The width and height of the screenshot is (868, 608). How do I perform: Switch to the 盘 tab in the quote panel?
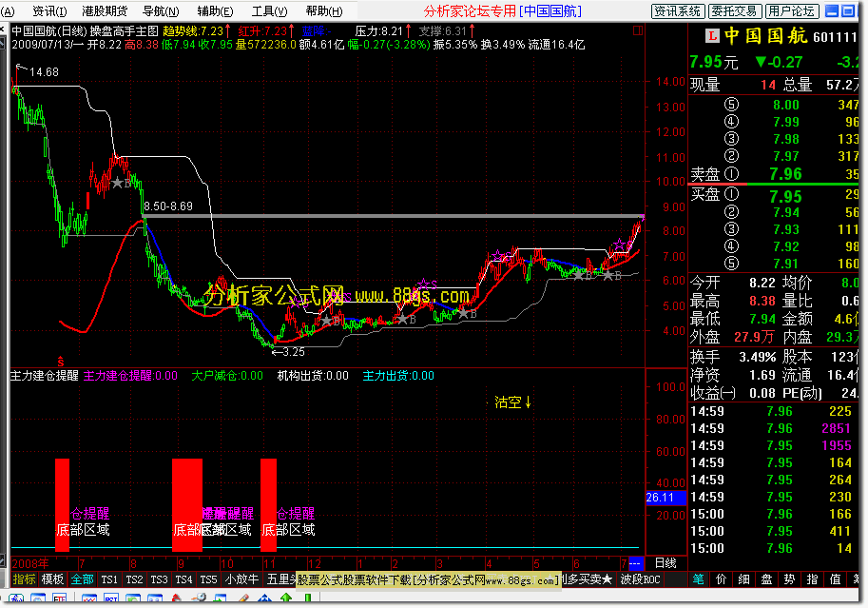(x=766, y=579)
